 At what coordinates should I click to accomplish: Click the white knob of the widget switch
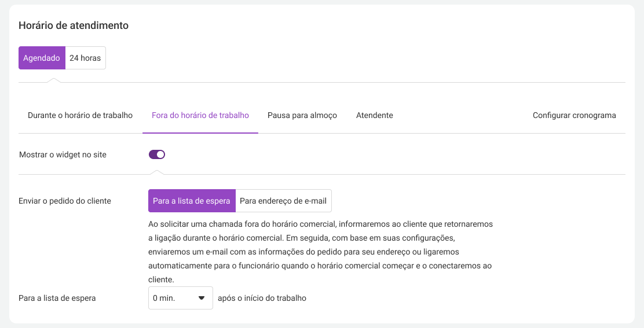(160, 154)
